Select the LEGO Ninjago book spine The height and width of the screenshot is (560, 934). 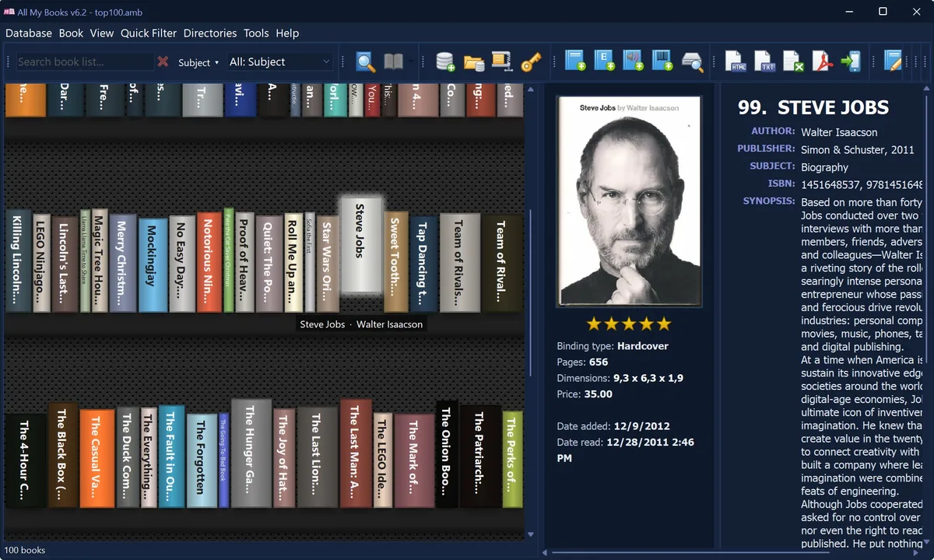pos(41,264)
